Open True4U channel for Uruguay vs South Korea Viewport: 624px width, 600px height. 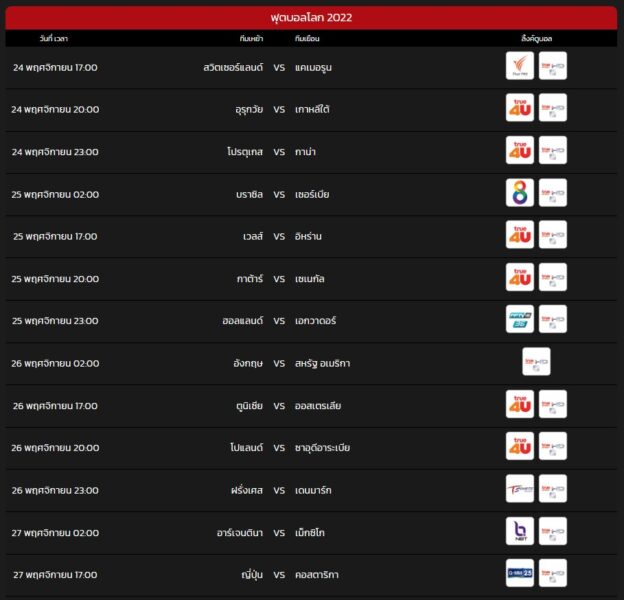click(x=520, y=108)
